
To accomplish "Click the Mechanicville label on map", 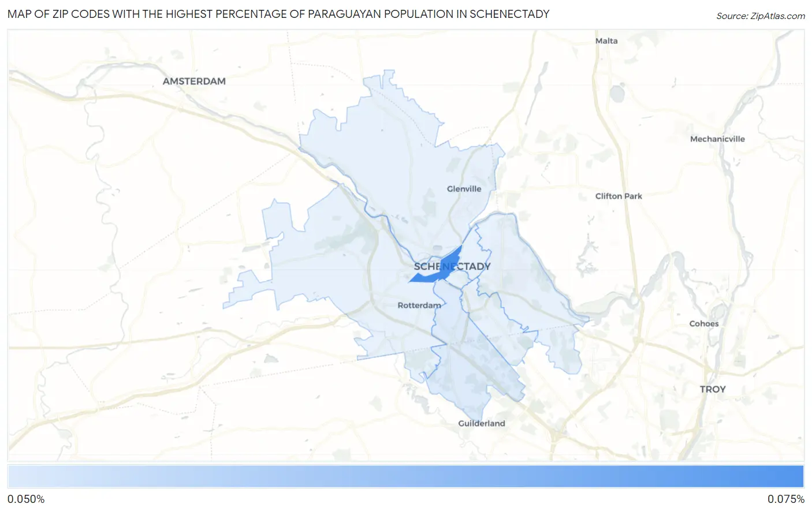I will pyautogui.click(x=717, y=139).
